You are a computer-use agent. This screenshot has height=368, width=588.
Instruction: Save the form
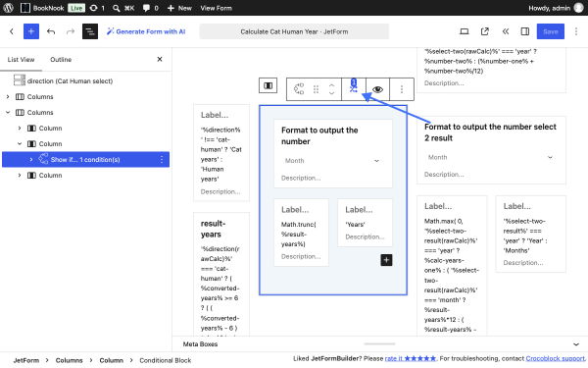click(550, 31)
